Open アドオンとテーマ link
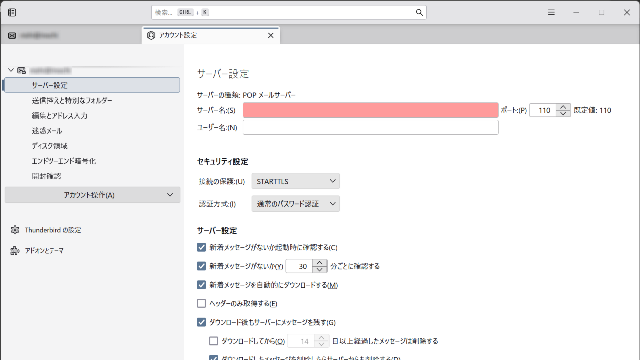 pos(44,250)
